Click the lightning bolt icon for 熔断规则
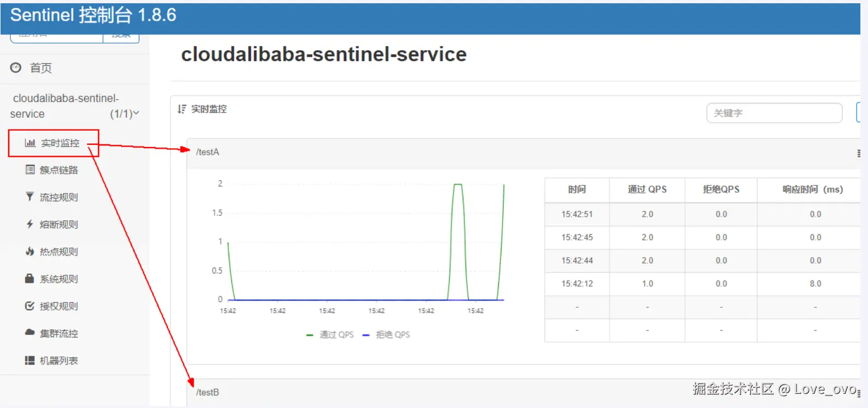The image size is (868, 408). 30,224
